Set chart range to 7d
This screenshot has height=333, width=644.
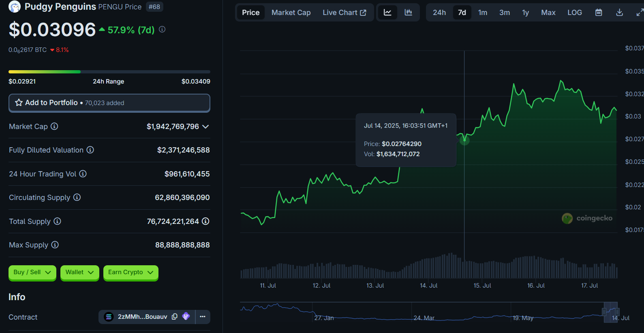(x=462, y=13)
